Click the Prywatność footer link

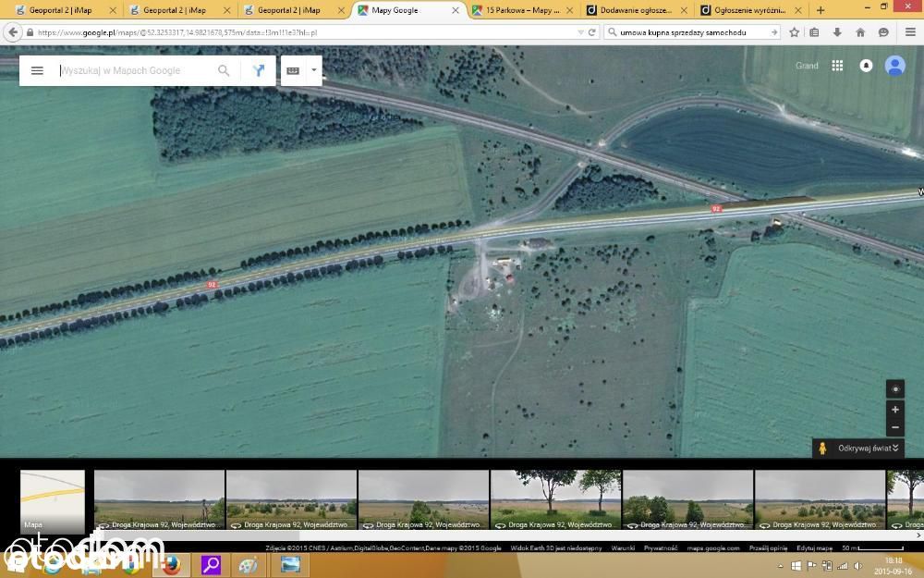pos(661,547)
